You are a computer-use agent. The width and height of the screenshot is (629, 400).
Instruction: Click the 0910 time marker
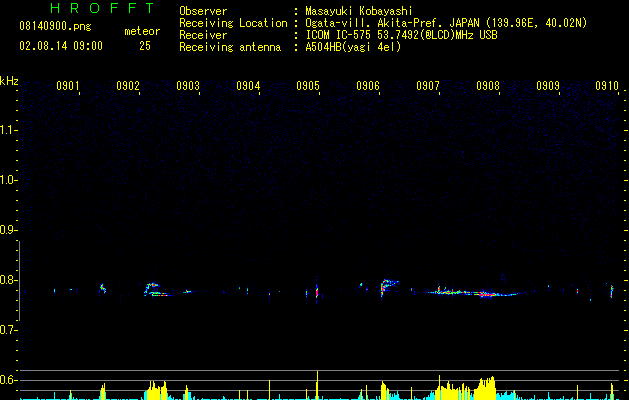(607, 86)
